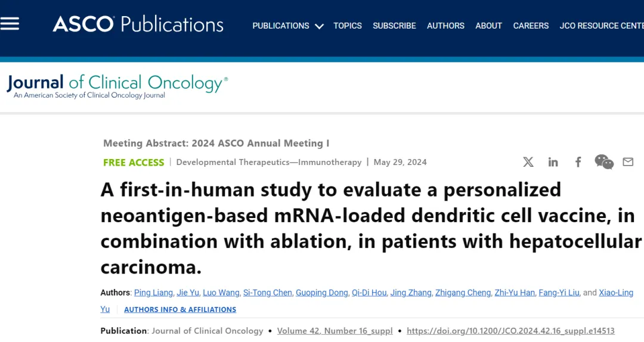This screenshot has height=342, width=644.
Task: Open the Authors navigation item
Action: click(x=445, y=26)
